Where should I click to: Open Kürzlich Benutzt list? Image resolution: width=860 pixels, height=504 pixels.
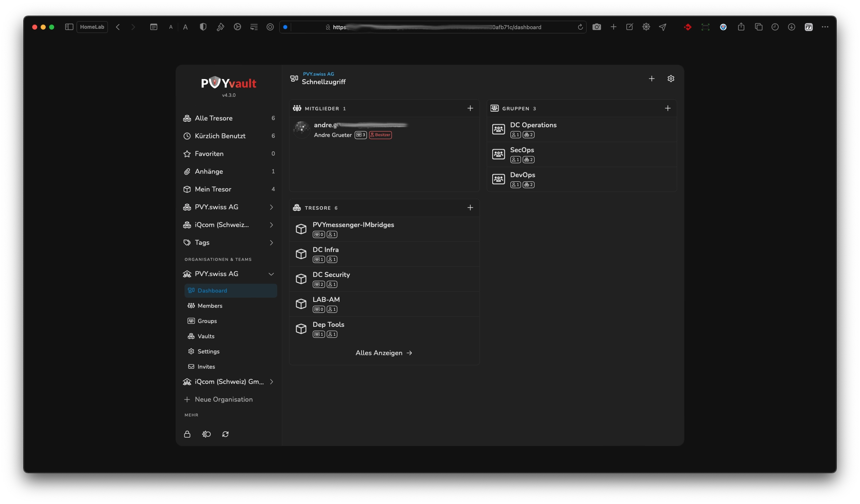[229, 136]
